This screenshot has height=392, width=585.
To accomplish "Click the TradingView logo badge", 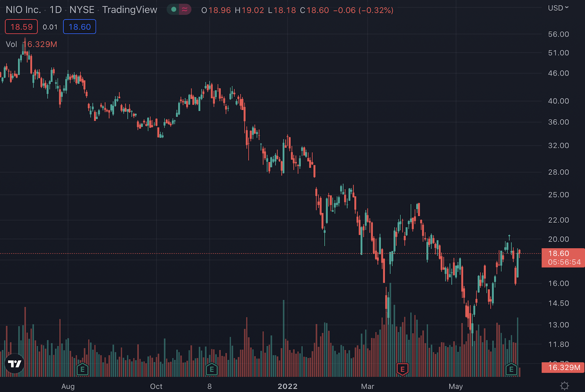I will 15,364.
